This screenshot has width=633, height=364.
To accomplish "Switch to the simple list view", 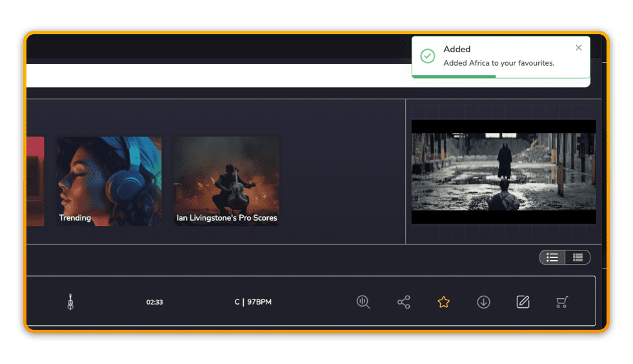I will [552, 258].
